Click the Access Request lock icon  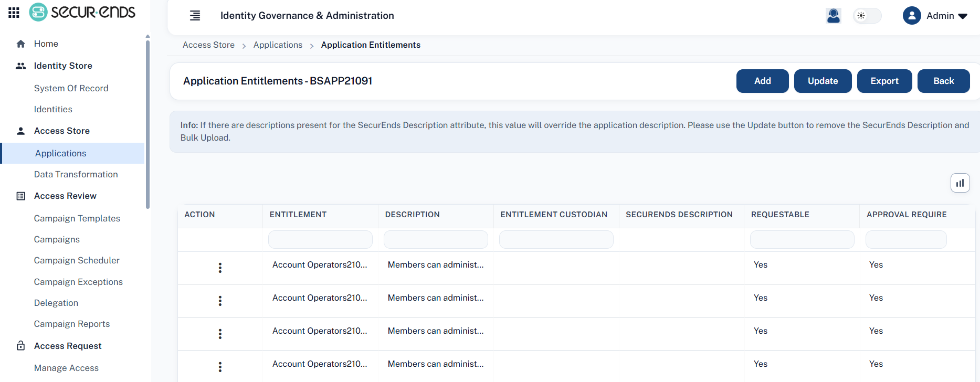coord(21,346)
